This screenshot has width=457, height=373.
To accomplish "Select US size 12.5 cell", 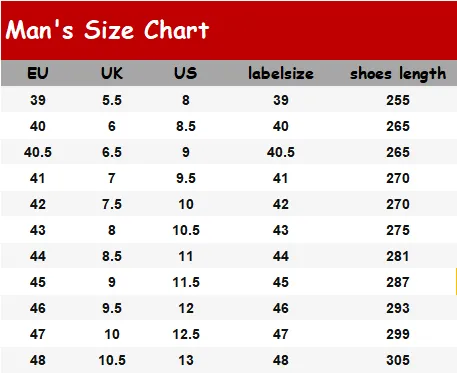I will click(x=186, y=334).
